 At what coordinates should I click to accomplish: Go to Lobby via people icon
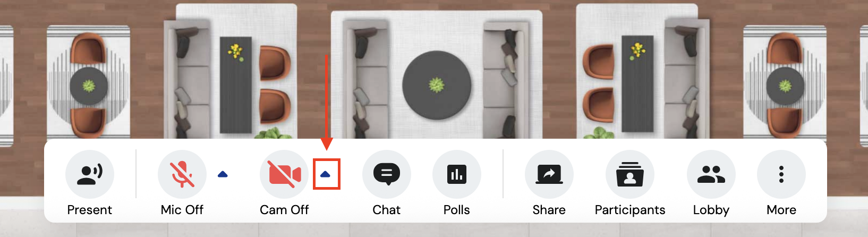click(711, 174)
